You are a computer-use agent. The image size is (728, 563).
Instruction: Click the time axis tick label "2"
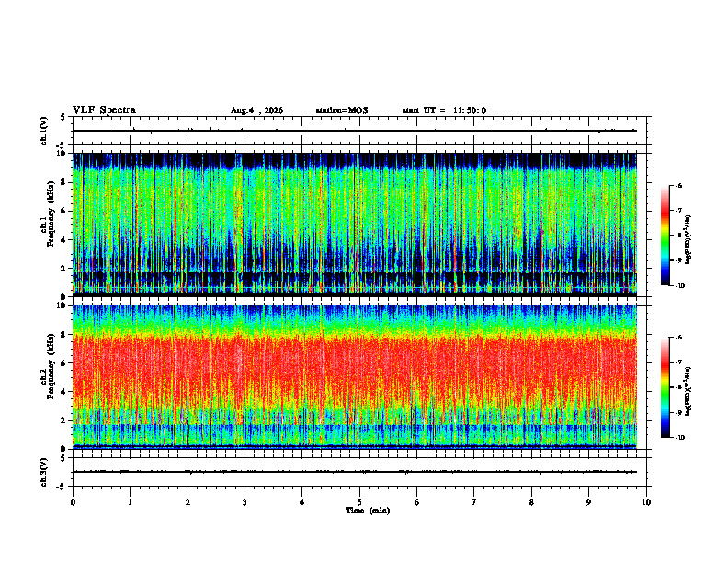tap(188, 502)
